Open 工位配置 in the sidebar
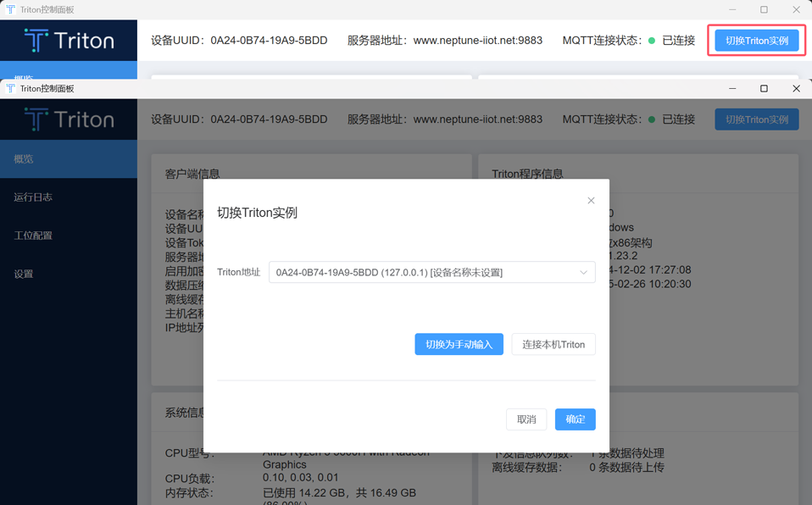Viewport: 812px width, 505px height. 69,236
